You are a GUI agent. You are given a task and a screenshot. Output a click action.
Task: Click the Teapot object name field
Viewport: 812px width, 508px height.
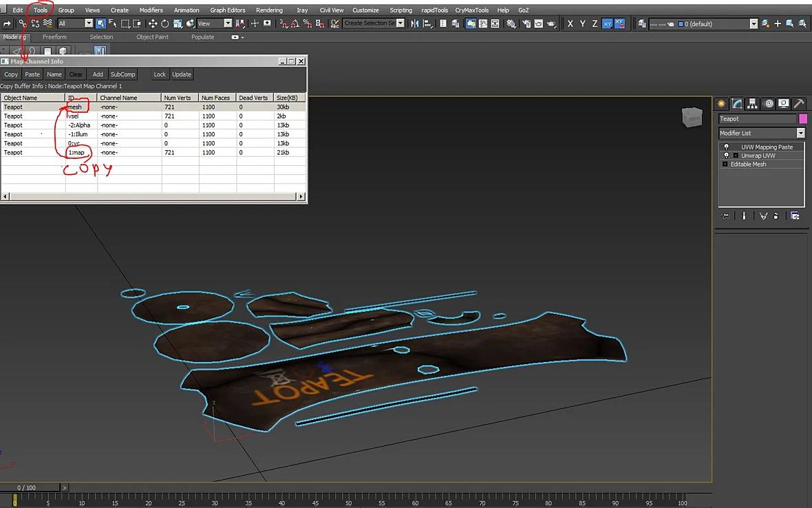pyautogui.click(x=757, y=118)
